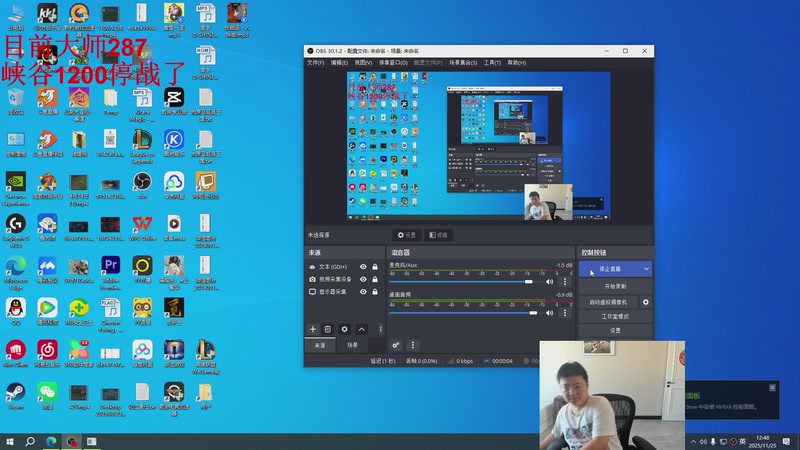
Task: Open League of Legends desktop icon
Action: point(142,146)
